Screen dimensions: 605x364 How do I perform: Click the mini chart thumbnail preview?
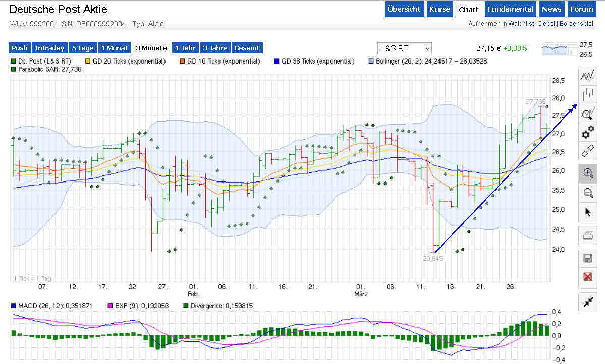tap(559, 49)
